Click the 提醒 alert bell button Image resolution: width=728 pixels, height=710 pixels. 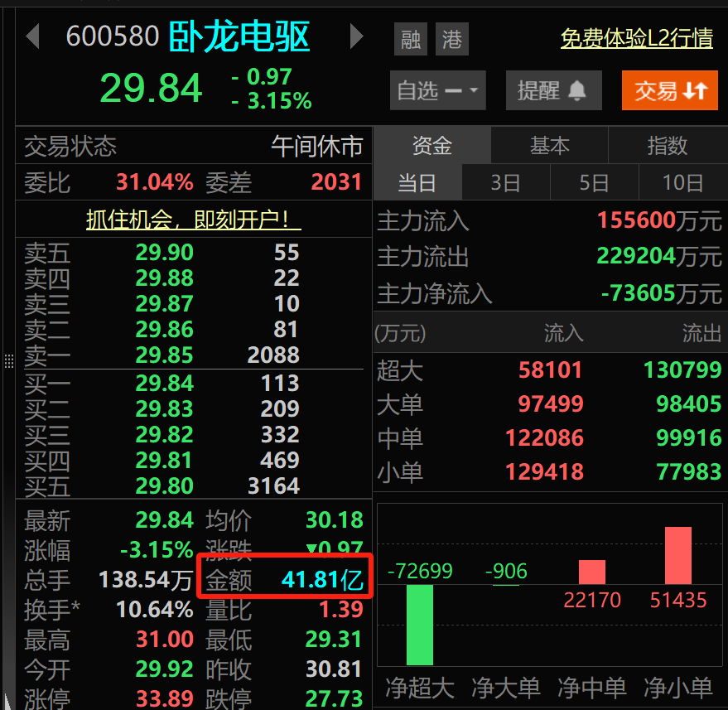553,90
